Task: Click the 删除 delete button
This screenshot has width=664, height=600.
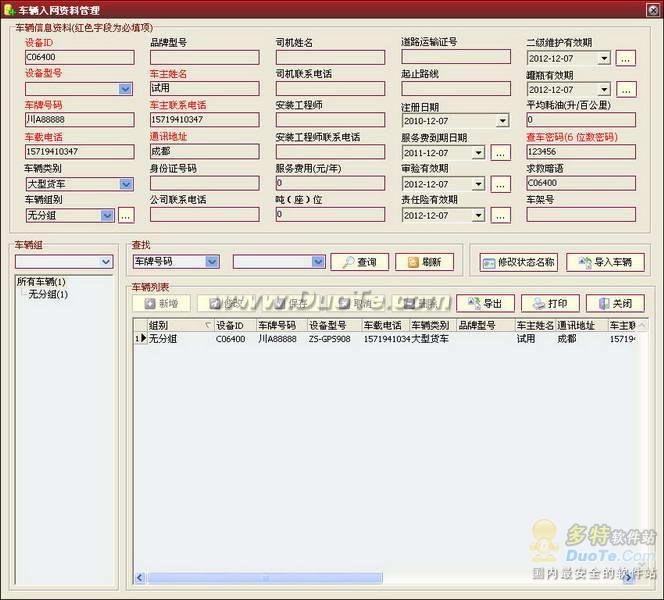Action: coord(421,303)
